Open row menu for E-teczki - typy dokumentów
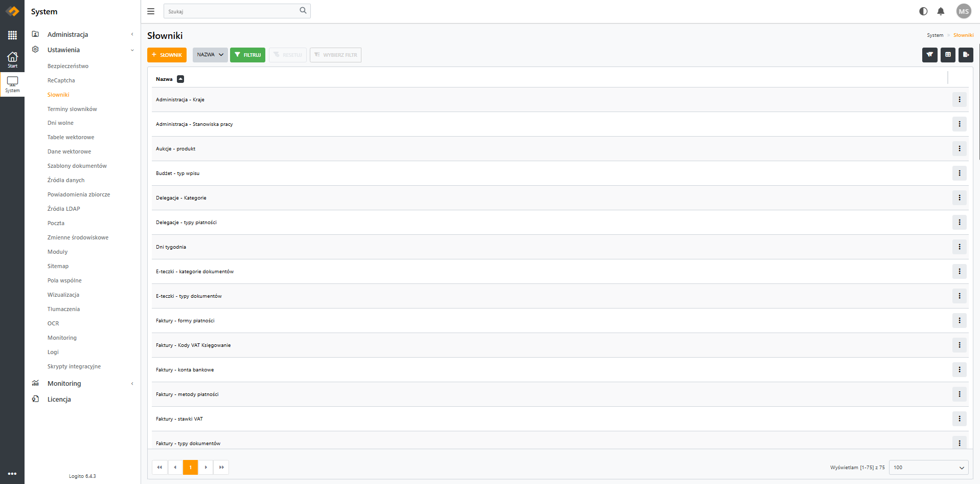This screenshot has height=484, width=980. tap(960, 296)
